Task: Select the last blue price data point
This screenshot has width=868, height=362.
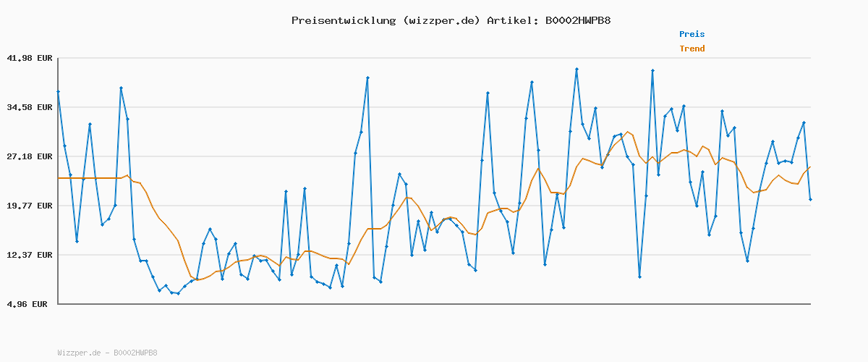Action: click(x=810, y=199)
